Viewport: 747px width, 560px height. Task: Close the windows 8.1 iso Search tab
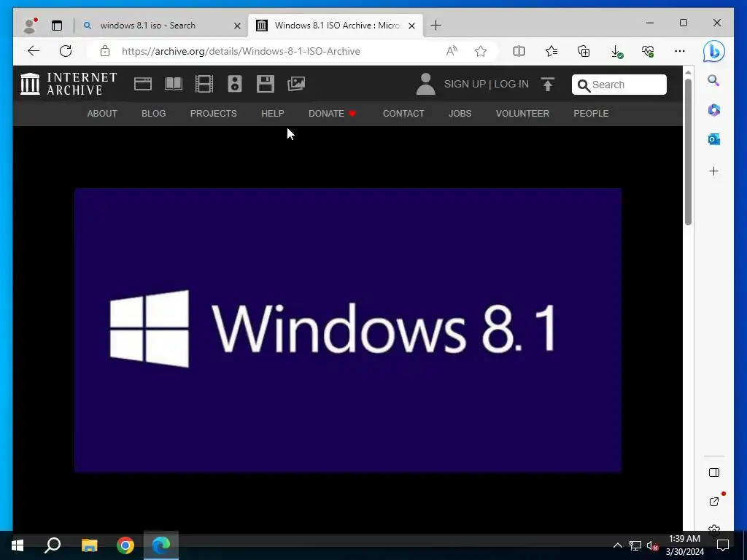pyautogui.click(x=237, y=26)
